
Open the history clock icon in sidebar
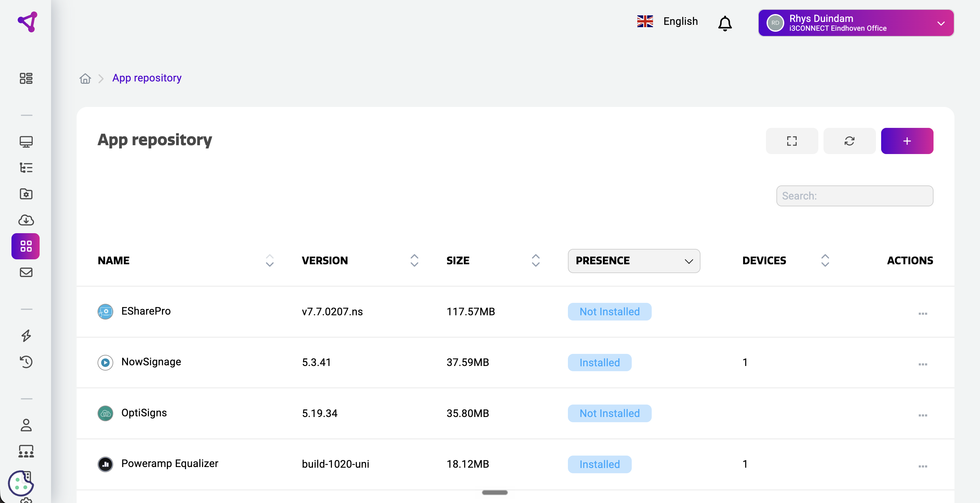[26, 362]
